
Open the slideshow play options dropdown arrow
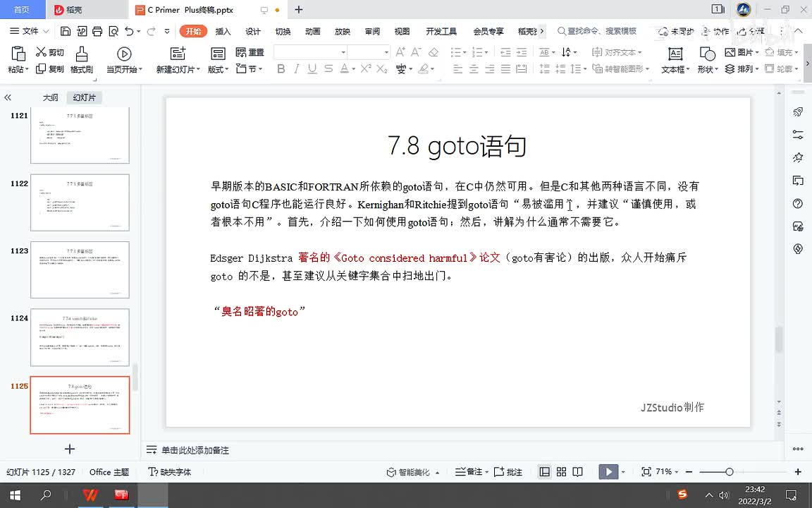coord(623,472)
